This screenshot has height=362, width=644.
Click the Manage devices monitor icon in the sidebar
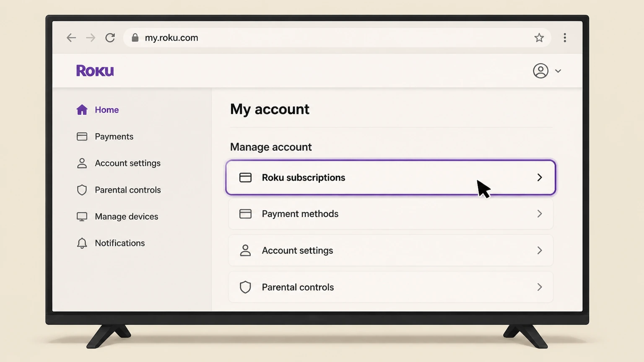coord(82,217)
